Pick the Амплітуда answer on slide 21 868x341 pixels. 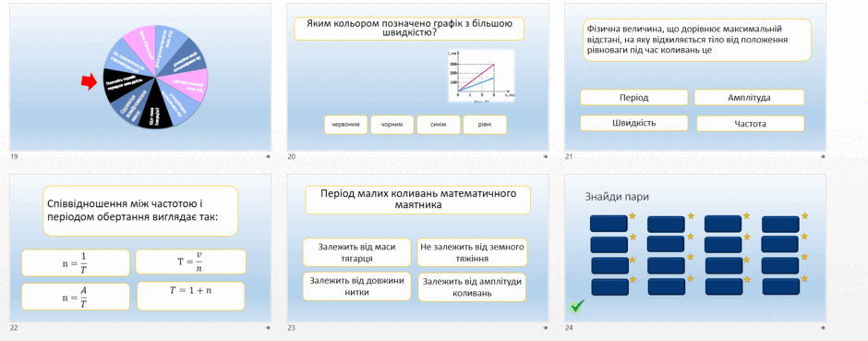pos(749,97)
